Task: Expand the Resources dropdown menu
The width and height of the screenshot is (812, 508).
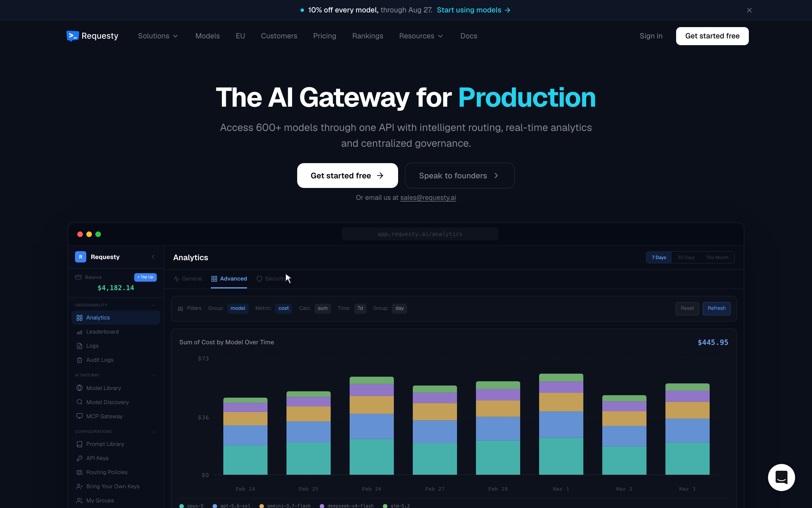Action: click(421, 36)
